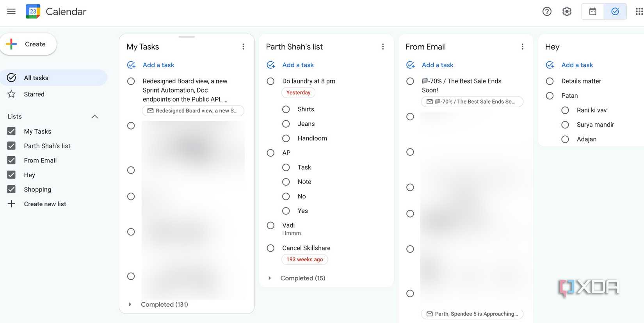The height and width of the screenshot is (323, 644).
Task: Switch to the Calendar view icon
Action: (592, 11)
